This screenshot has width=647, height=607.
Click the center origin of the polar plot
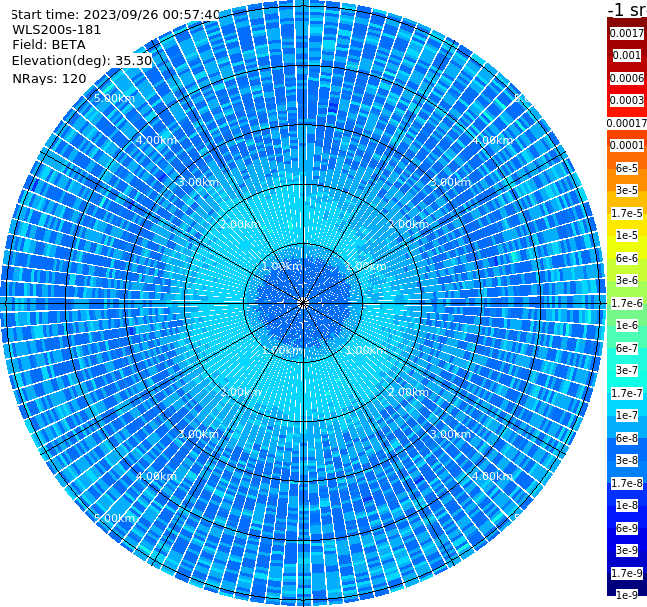(303, 303)
